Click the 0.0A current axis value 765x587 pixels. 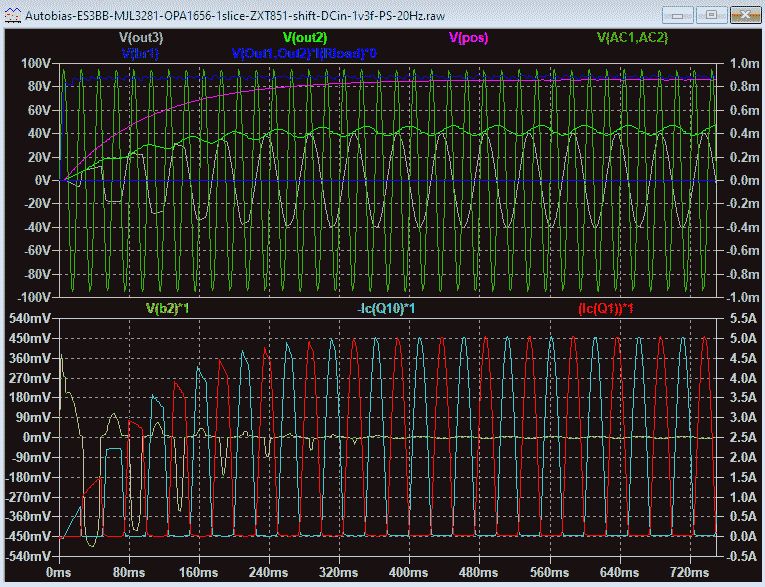coord(744,536)
